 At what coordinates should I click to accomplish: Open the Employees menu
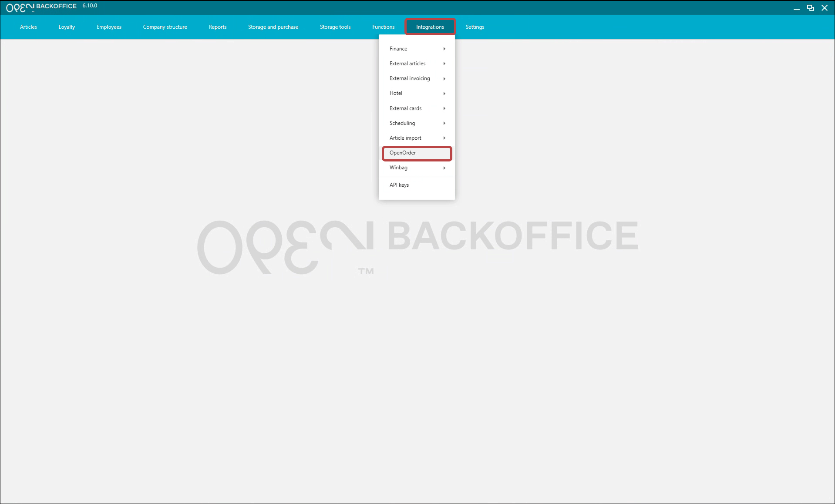coord(109,27)
